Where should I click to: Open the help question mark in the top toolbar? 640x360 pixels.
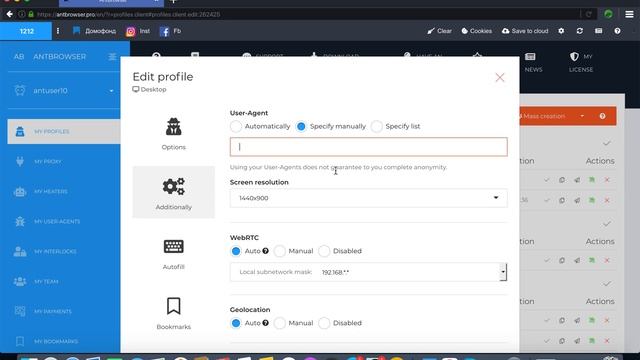(x=617, y=31)
